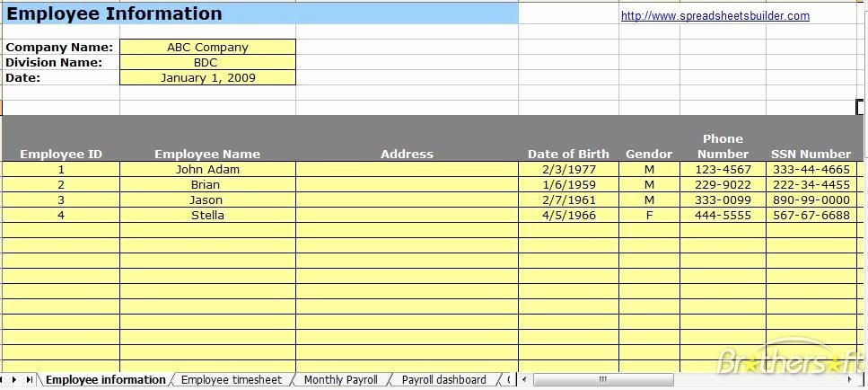This screenshot has width=868, height=390.
Task: Click horizontal scrollbar left arrow
Action: coord(524,380)
